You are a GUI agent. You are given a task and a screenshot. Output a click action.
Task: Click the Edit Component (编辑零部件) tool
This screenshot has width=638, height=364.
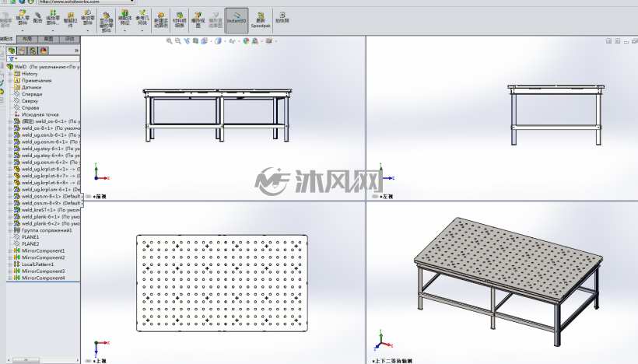(5, 20)
